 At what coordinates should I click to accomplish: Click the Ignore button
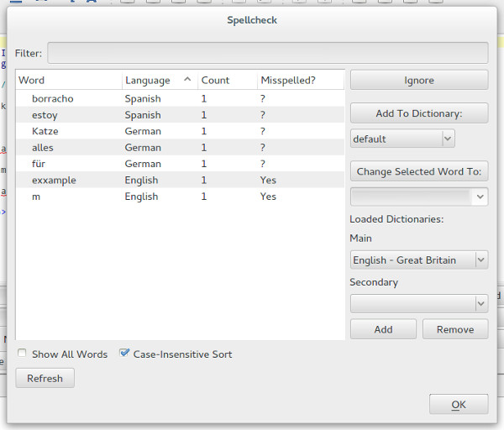pyautogui.click(x=418, y=81)
